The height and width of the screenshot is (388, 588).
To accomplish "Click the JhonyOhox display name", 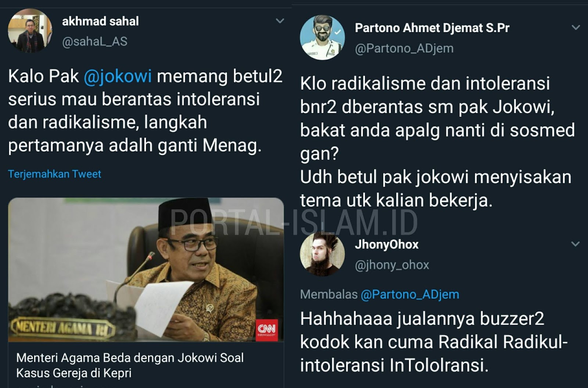I will click(x=387, y=245).
